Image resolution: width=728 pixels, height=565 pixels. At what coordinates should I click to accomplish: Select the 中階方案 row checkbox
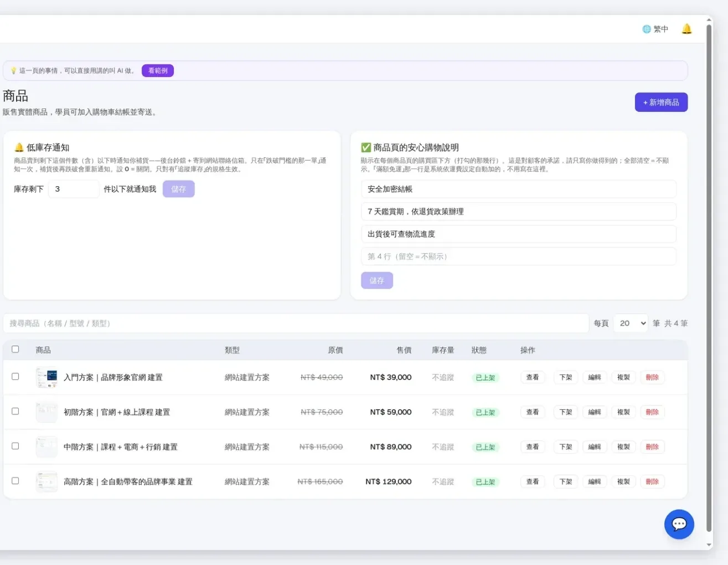pos(16,446)
